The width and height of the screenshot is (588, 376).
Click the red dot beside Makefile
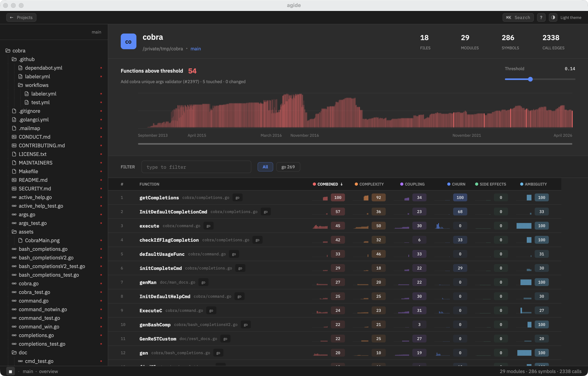101,171
